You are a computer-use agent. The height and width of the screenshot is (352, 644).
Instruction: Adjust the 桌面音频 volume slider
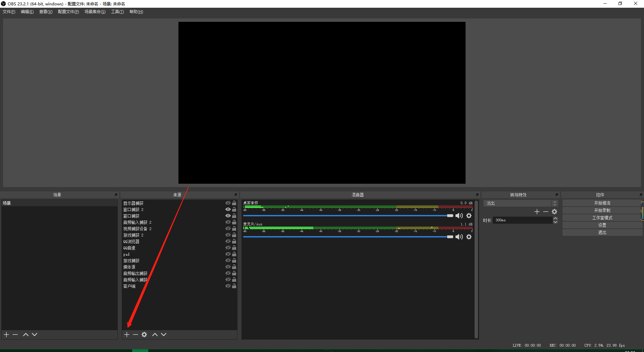click(348, 216)
